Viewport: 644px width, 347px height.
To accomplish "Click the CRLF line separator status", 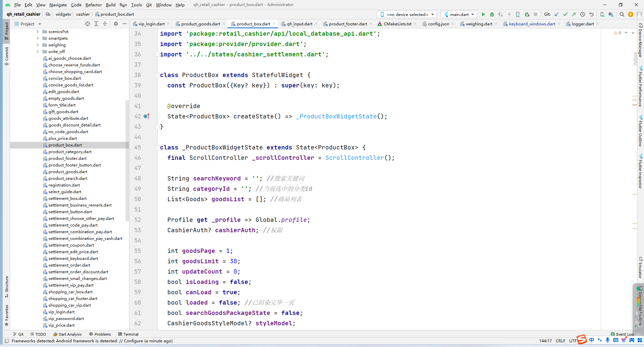I will pos(560,341).
